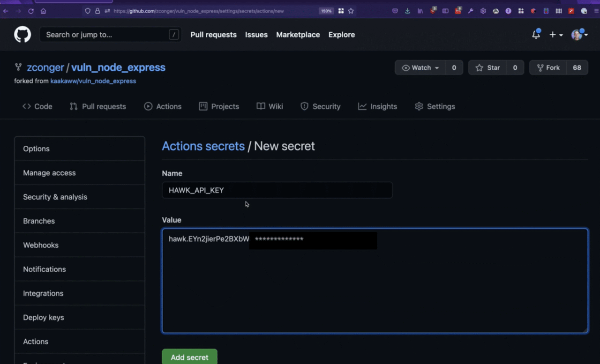Open the user avatar menu

pyautogui.click(x=579, y=35)
